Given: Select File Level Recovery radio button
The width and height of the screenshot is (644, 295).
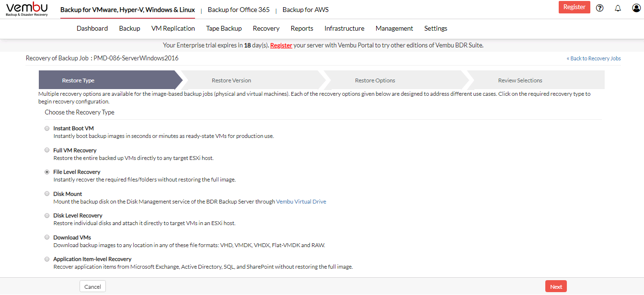Looking at the screenshot, I should [x=47, y=172].
